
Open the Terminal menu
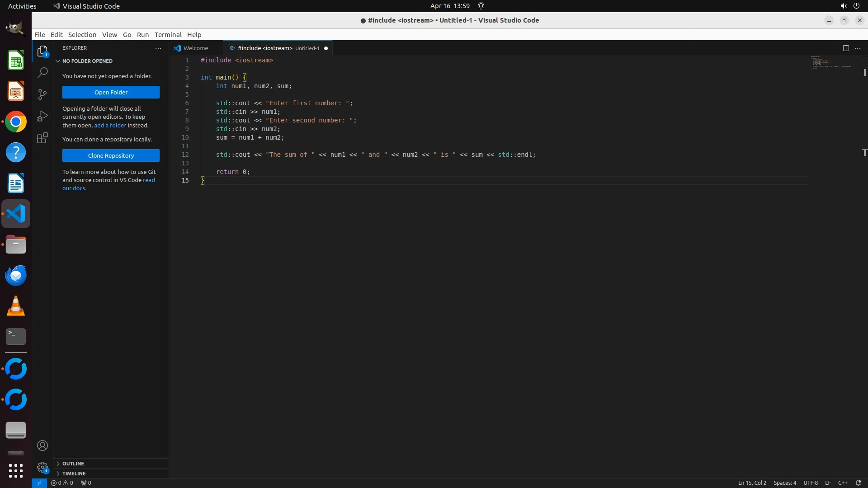click(168, 35)
